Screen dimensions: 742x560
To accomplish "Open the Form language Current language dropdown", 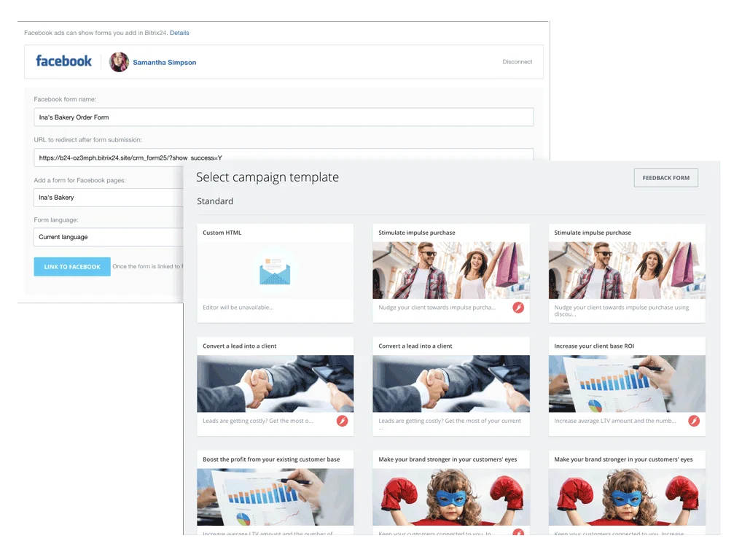I will click(109, 237).
